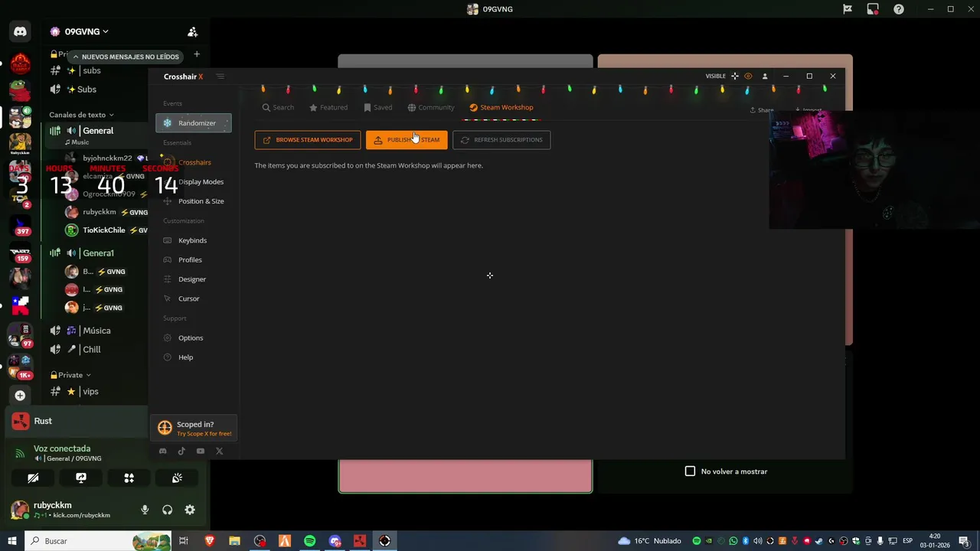Open Crosshair X YouTube link icon
Image resolution: width=980 pixels, height=551 pixels.
(201, 452)
